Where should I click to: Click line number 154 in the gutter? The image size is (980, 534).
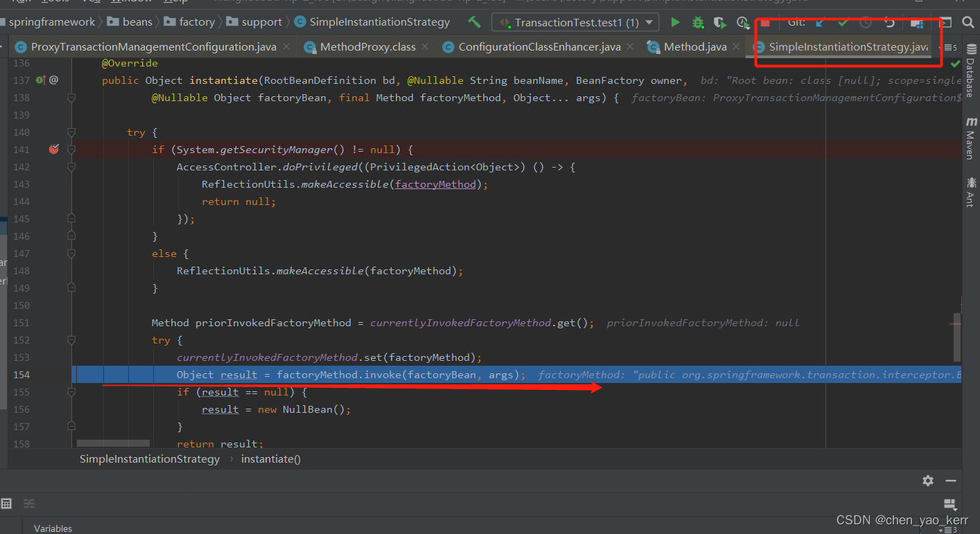21,375
